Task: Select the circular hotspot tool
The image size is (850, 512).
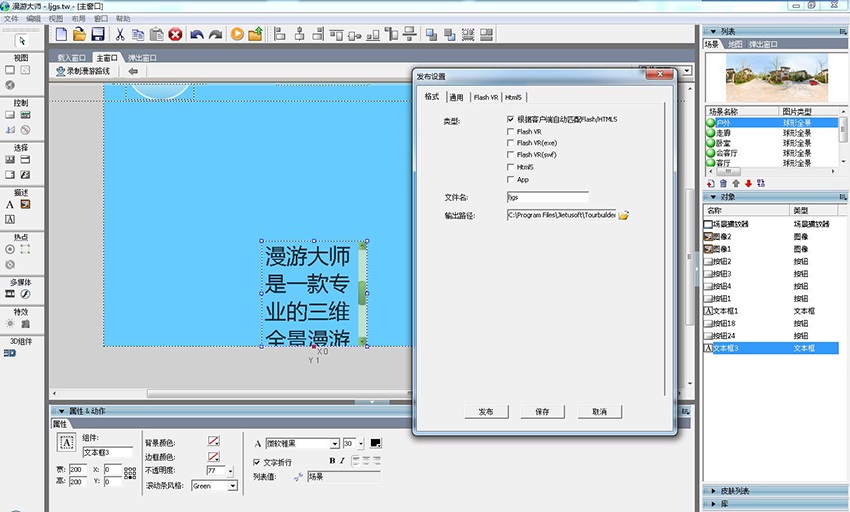Action: coord(10,249)
